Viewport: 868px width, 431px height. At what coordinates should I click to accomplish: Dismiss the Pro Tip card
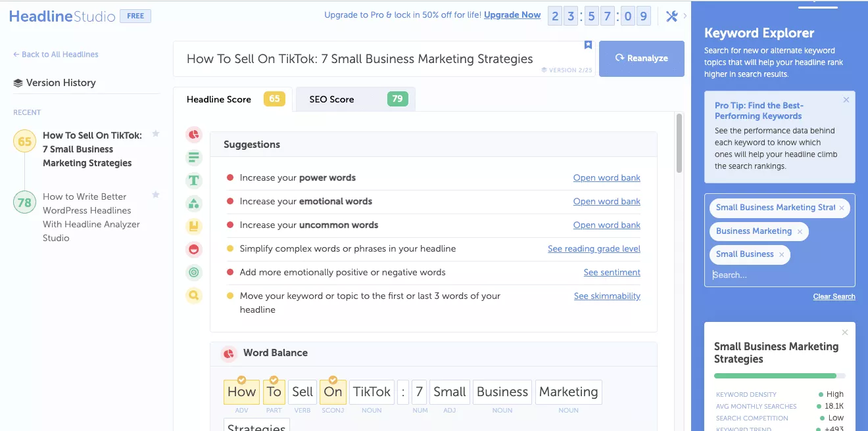(x=846, y=100)
